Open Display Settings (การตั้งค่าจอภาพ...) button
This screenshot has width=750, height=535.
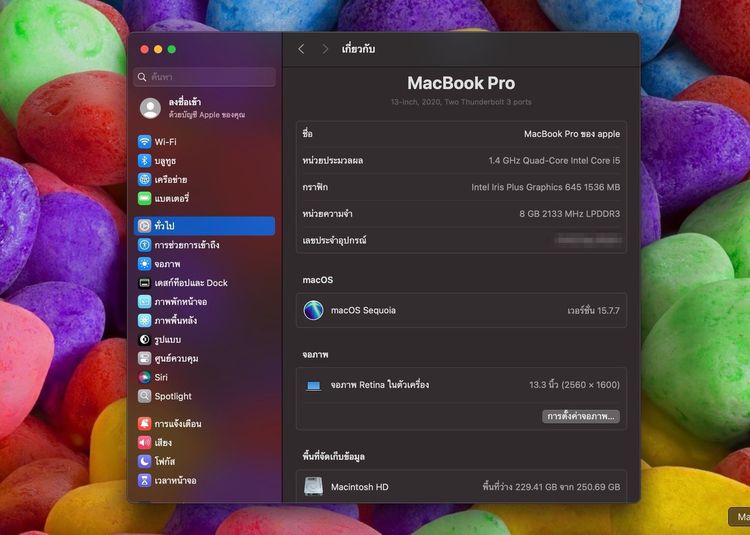click(x=581, y=416)
